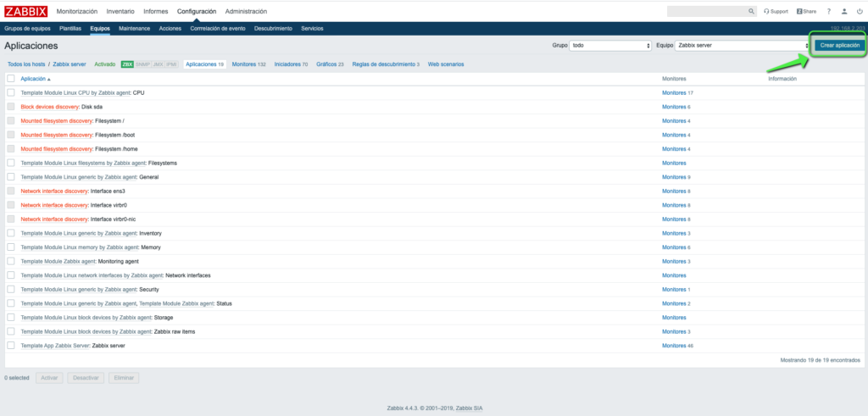Image resolution: width=868 pixels, height=416 pixels.
Task: Open Template Module Linux CPU link
Action: click(75, 93)
